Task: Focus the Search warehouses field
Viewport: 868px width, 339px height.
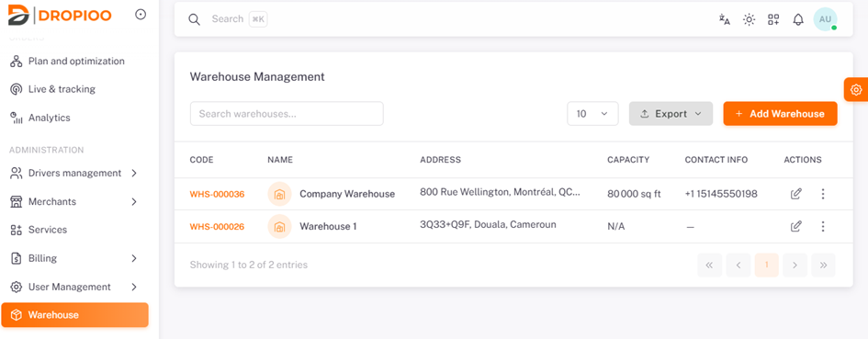Action: tap(287, 114)
